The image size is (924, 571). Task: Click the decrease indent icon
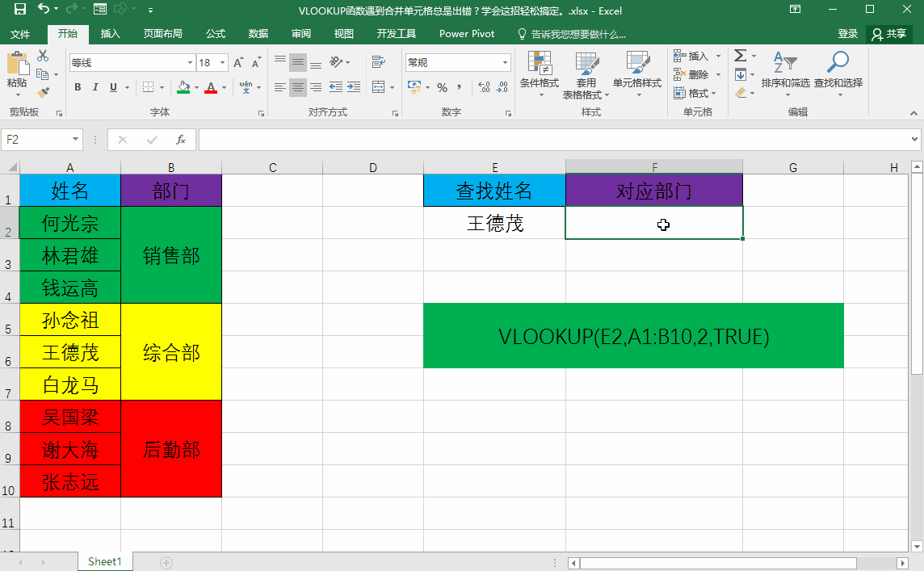pos(336,87)
